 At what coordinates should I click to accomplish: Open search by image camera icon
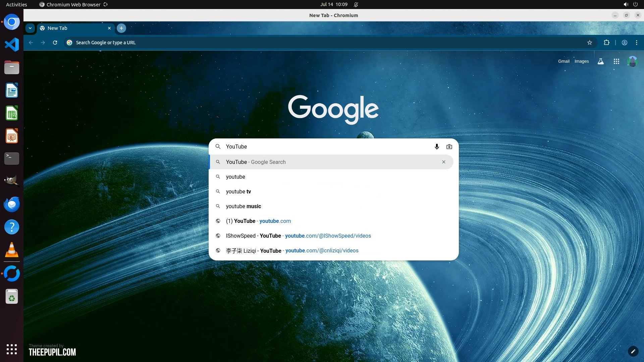click(449, 146)
